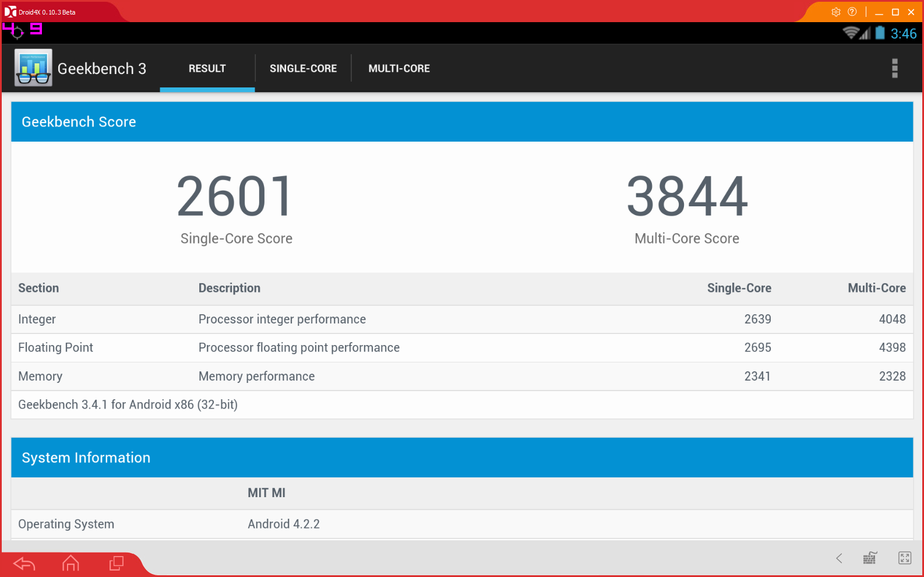Image resolution: width=924 pixels, height=577 pixels.
Task: Click the Section column header
Action: tap(38, 288)
